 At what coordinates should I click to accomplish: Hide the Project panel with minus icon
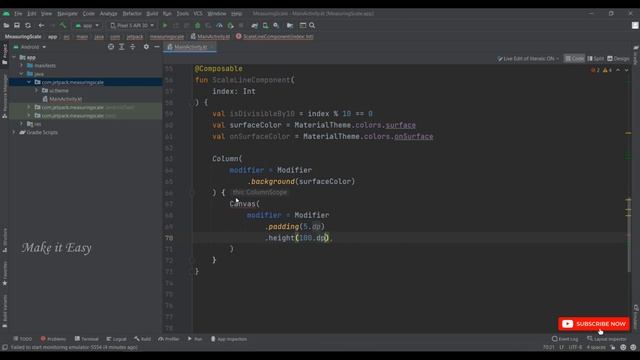157,47
